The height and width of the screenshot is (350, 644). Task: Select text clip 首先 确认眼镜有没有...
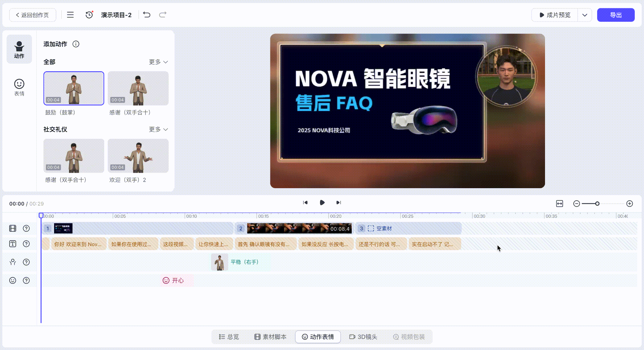[266, 244]
